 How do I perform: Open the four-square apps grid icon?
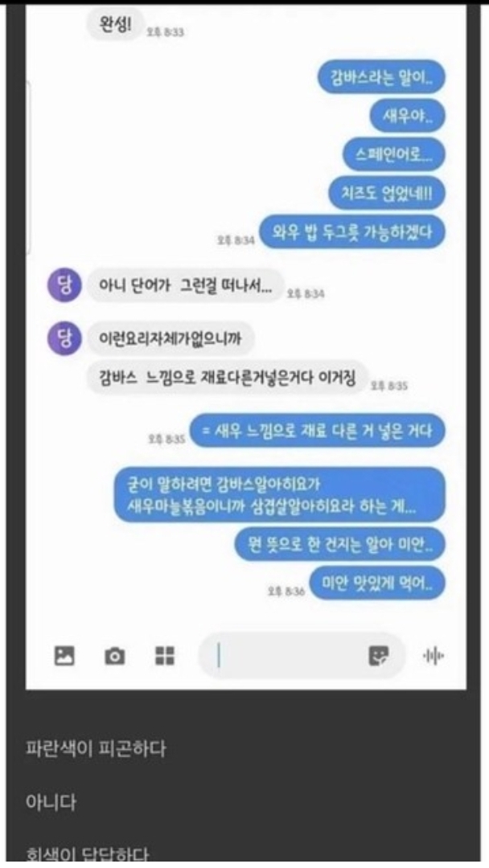click(165, 656)
